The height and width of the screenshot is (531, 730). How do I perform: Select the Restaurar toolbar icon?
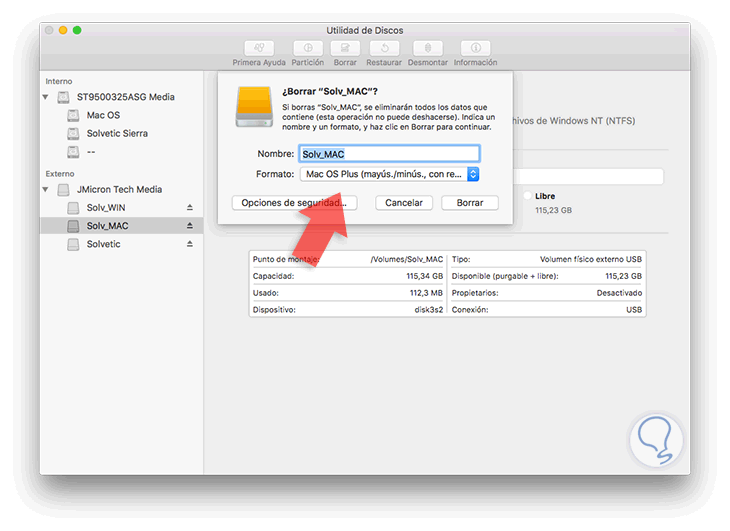[x=384, y=48]
